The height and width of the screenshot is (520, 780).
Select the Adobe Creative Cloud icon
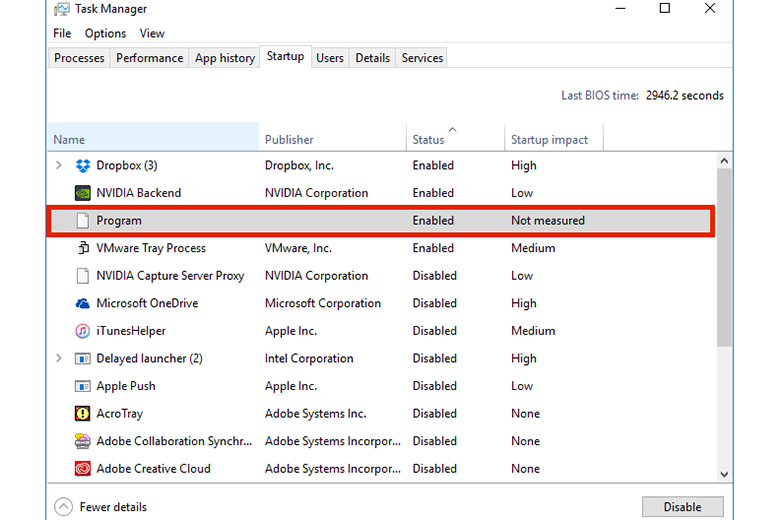(x=83, y=468)
